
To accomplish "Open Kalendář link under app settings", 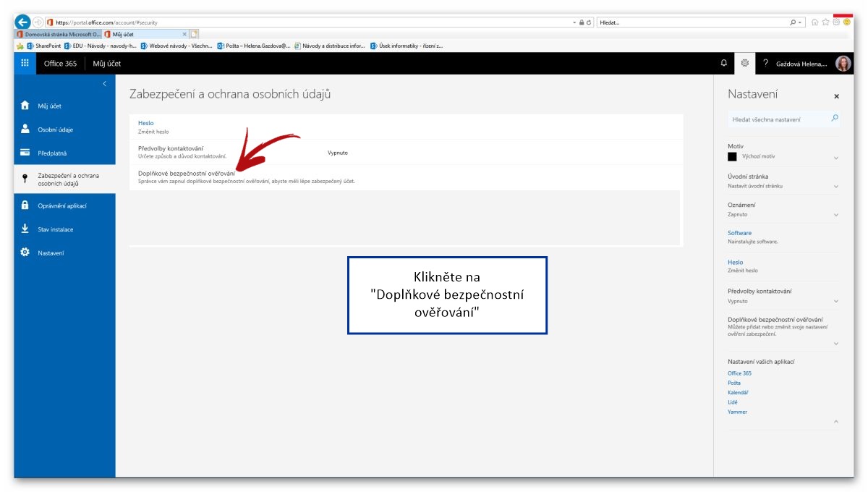I will coord(738,392).
